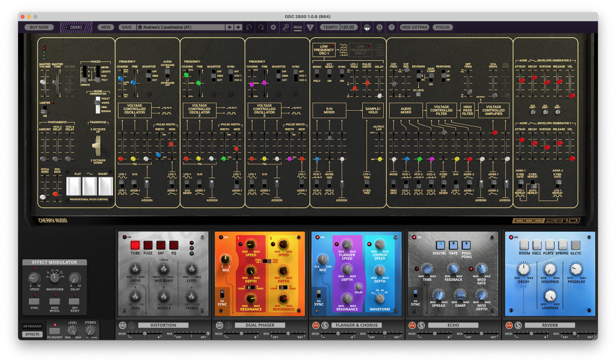
Task: Click the Distortion Drive knob
Action: 135,269
